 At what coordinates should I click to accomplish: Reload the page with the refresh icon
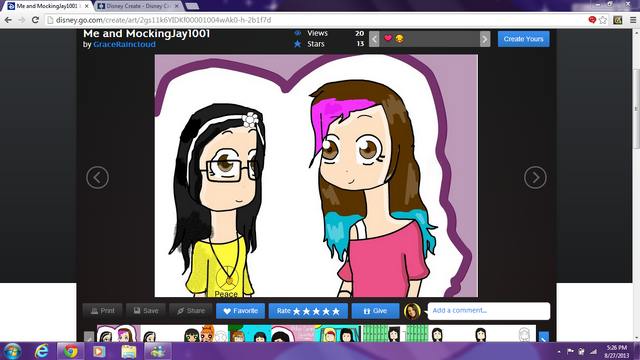(x=36, y=20)
